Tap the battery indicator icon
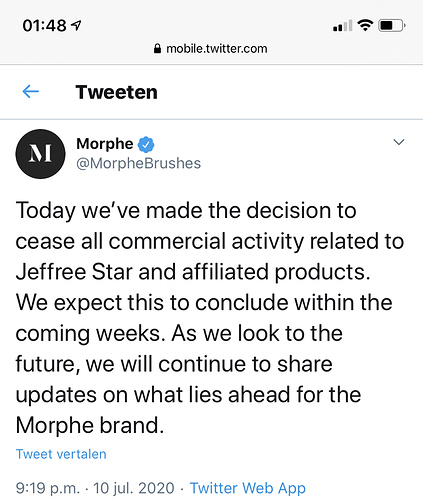Viewport: 423px width, 500px height. click(x=392, y=25)
